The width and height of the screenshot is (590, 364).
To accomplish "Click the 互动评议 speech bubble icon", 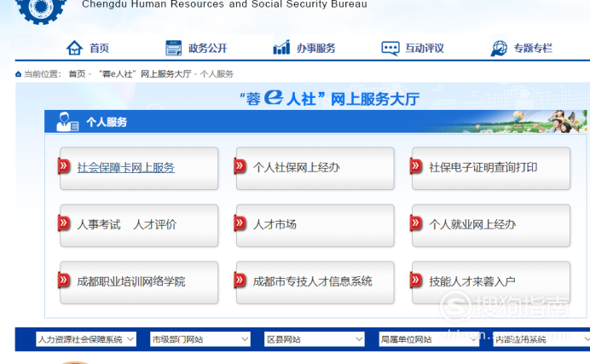I will [390, 48].
